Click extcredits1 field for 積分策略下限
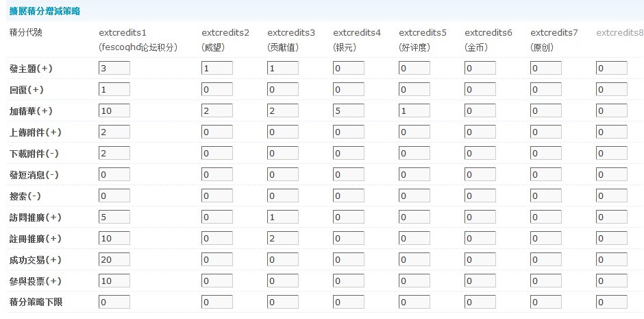 coord(114,303)
